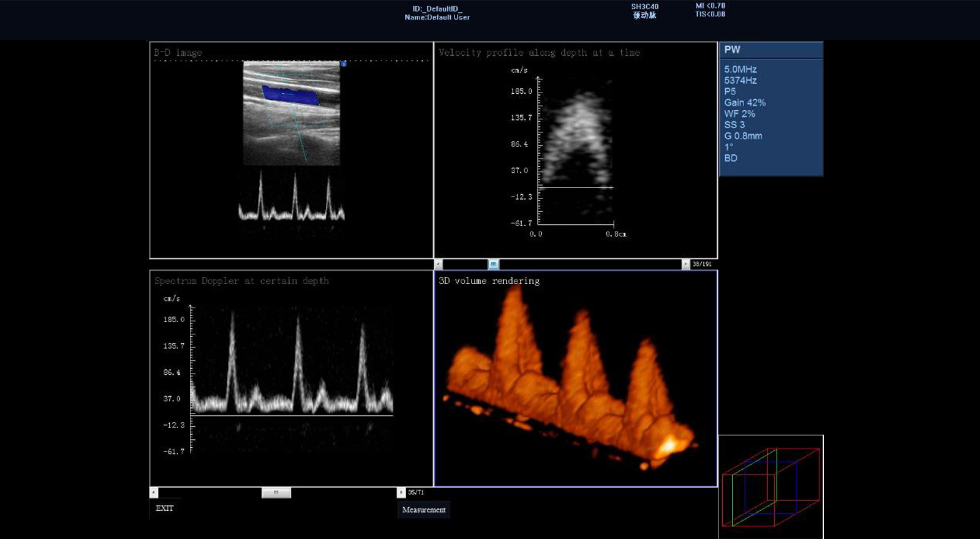Click the 5.0MHz frequency setting
The height and width of the screenshot is (539, 980).
740,70
